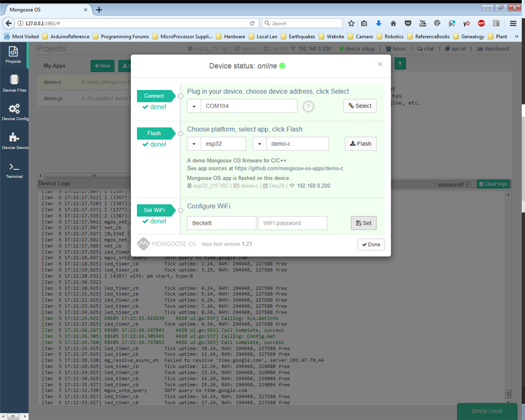Click the Flash button
Viewport: 525px width, 420px height.
point(360,144)
